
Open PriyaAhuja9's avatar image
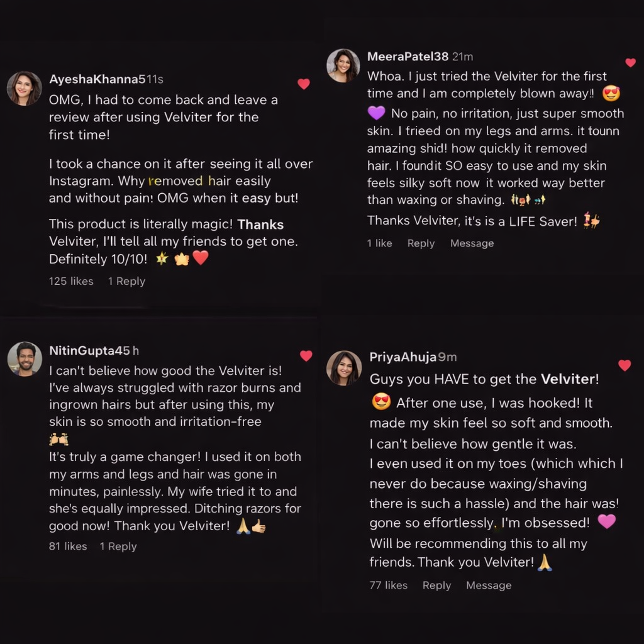(x=344, y=367)
